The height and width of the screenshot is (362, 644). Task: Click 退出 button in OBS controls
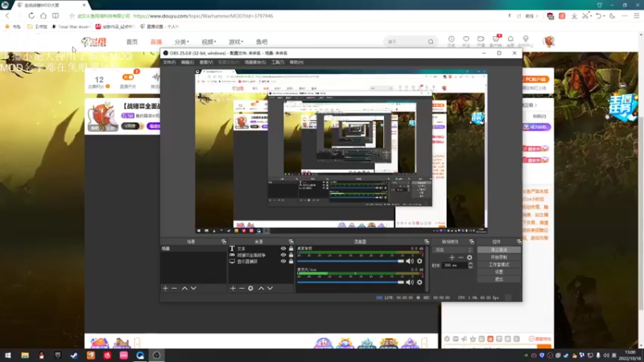pyautogui.click(x=498, y=279)
